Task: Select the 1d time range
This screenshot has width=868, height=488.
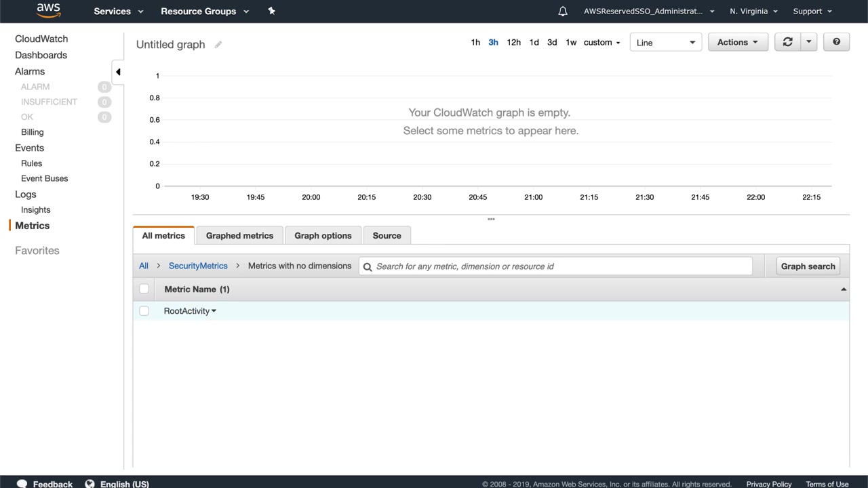Action: tap(534, 42)
